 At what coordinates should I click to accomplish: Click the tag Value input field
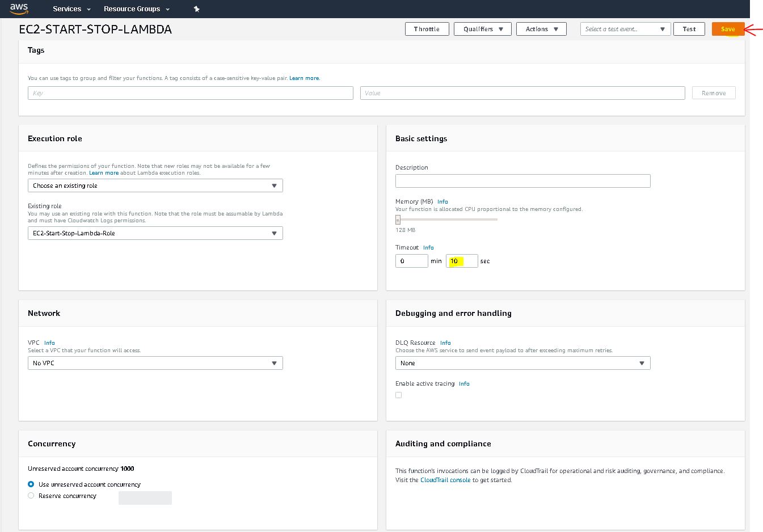click(522, 93)
